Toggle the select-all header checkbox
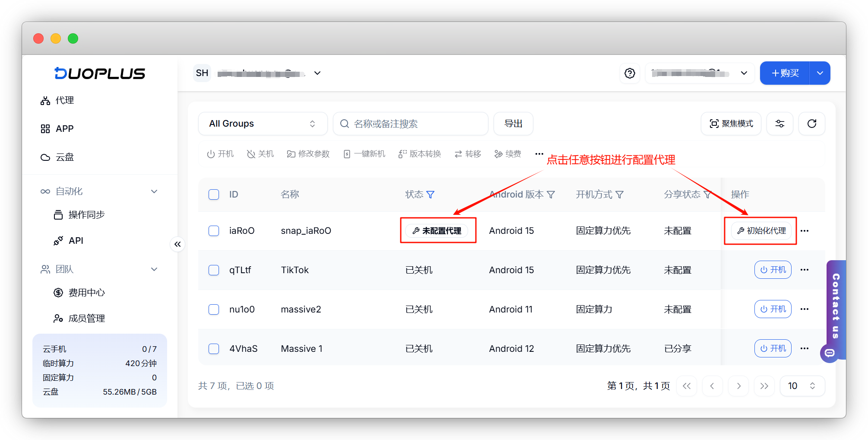Image resolution: width=868 pixels, height=440 pixels. 214,194
